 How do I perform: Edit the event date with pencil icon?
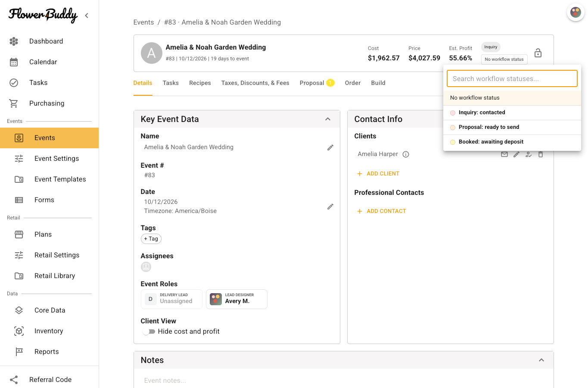pos(330,207)
